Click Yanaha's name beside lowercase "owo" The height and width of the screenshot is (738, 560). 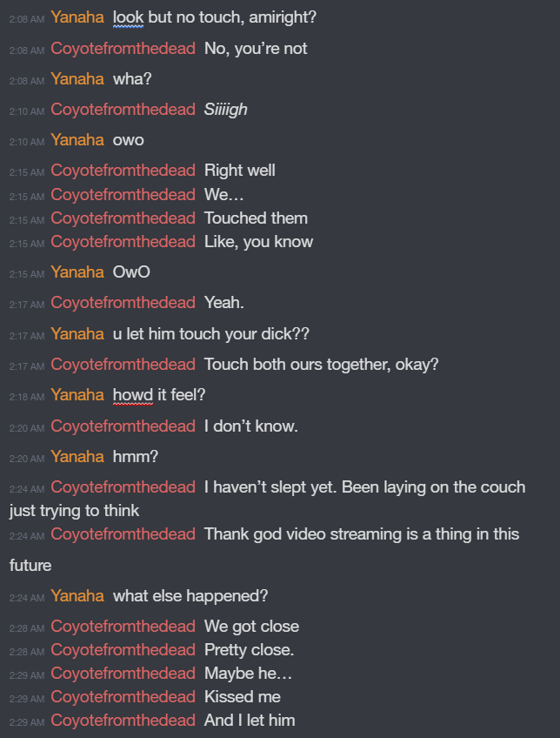pyautogui.click(x=77, y=140)
